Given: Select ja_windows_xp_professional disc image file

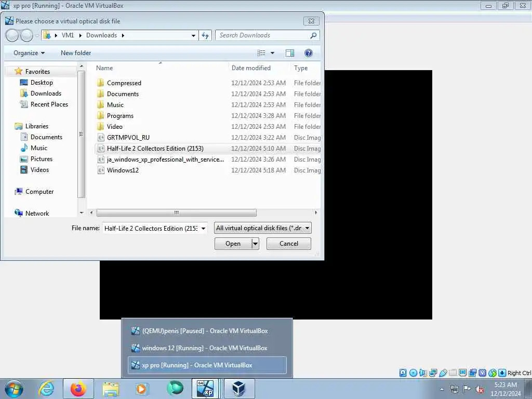Looking at the screenshot, I should tap(165, 159).
